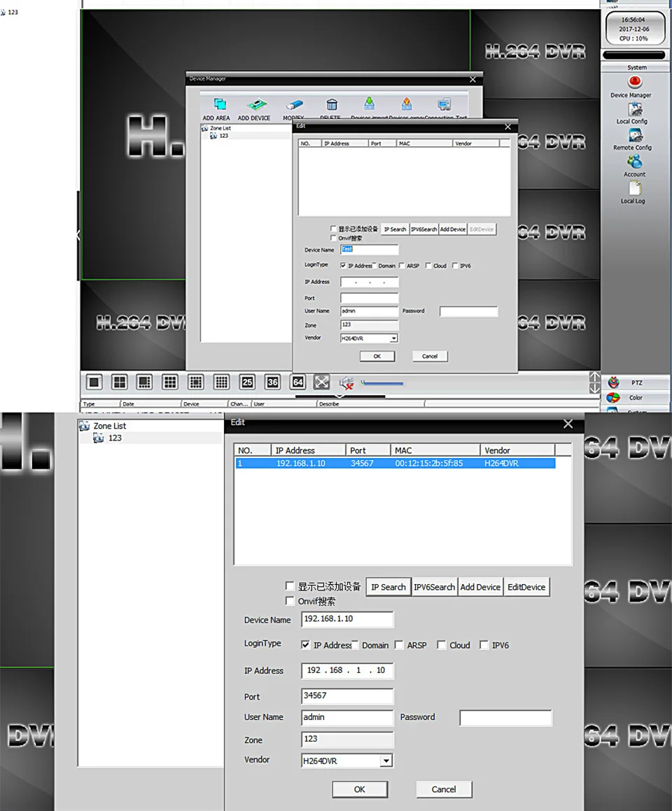Screen dimensions: 672x811
Task: Click the Connection Test icon
Action: (444, 104)
